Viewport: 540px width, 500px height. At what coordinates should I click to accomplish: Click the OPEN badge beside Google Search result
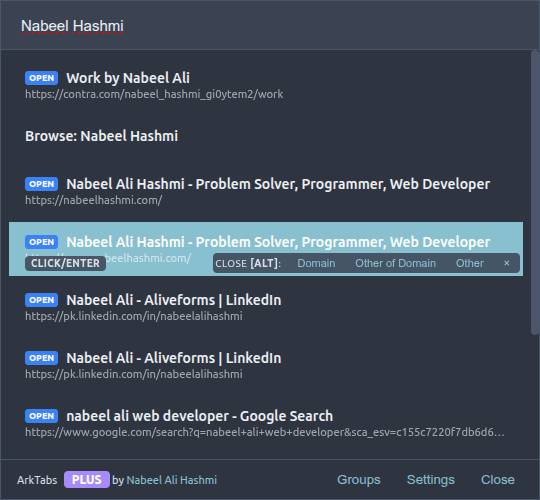coord(41,416)
